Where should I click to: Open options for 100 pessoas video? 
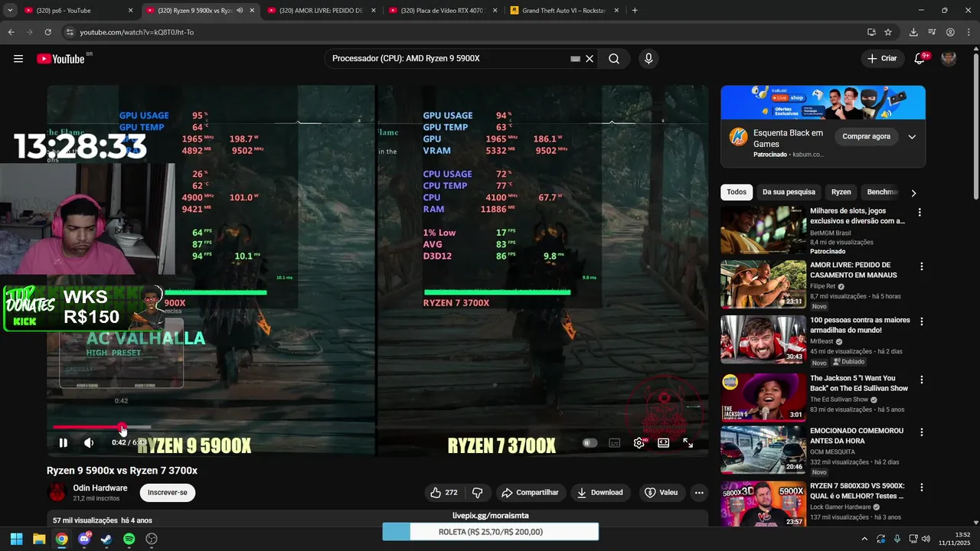pyautogui.click(x=921, y=321)
